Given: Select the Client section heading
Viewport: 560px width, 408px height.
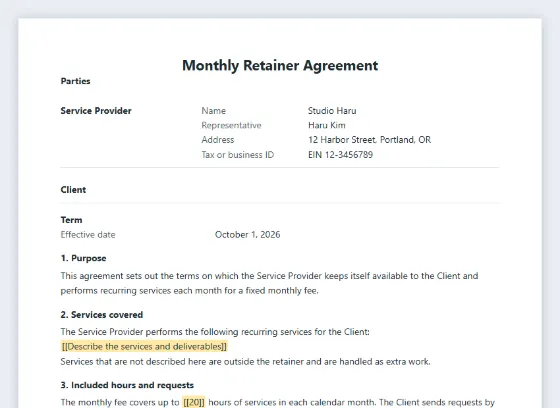Looking at the screenshot, I should coord(73,190).
